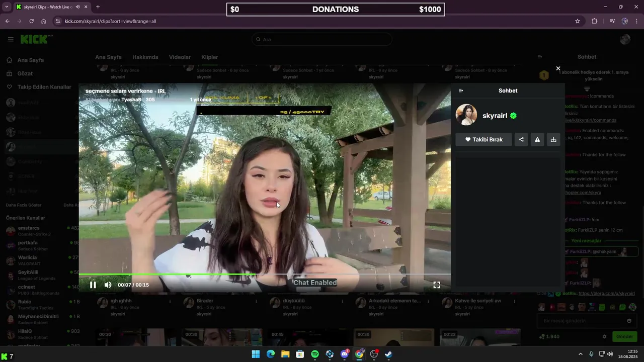Open Steam from taskbar

389,354
